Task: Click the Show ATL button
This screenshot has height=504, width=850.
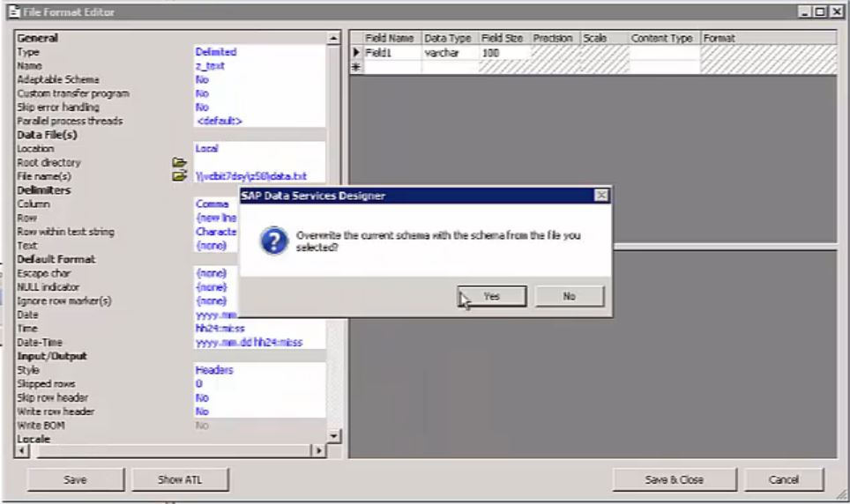Action: [x=180, y=479]
